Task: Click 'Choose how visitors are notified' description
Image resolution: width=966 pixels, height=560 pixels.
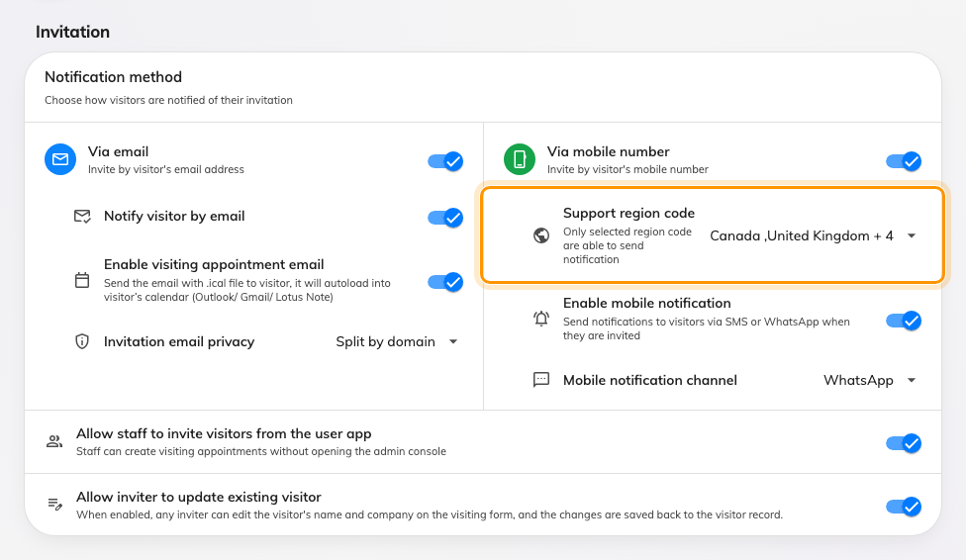Action: tap(169, 100)
